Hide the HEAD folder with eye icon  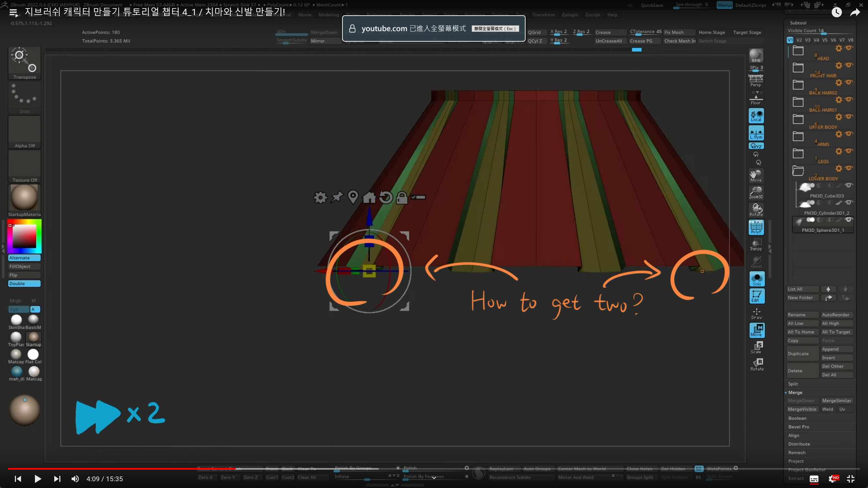pyautogui.click(x=849, y=48)
